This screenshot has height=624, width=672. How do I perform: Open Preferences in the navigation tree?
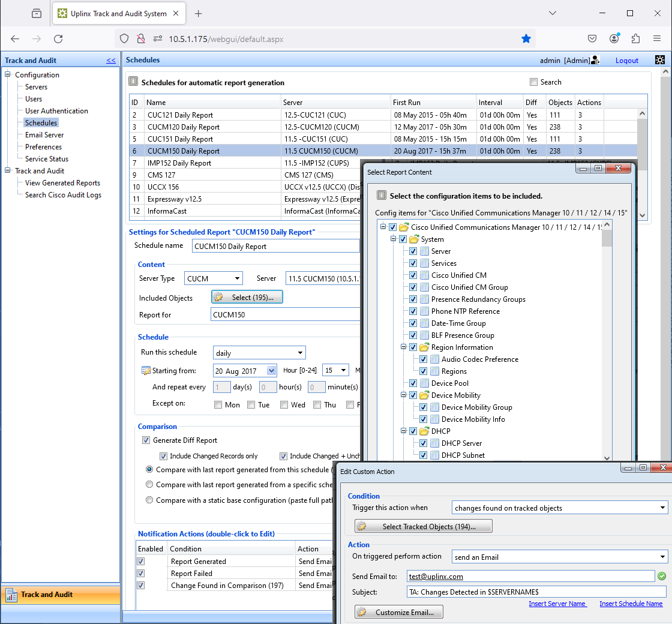[x=43, y=147]
